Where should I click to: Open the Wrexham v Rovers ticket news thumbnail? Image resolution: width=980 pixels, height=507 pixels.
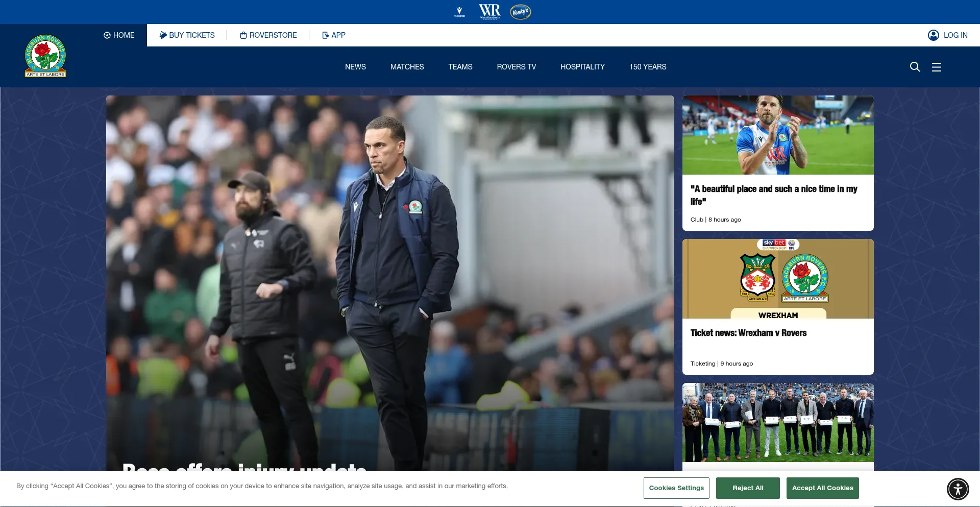pos(777,279)
